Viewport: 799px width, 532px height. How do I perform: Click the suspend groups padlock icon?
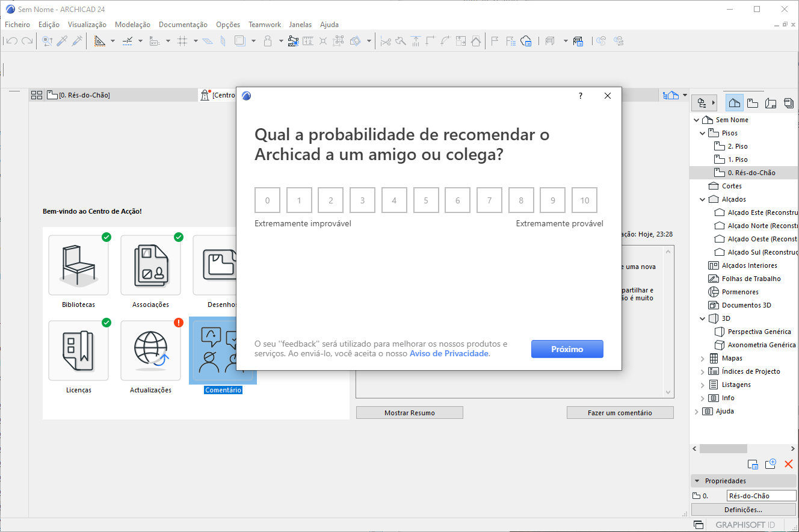(x=268, y=41)
